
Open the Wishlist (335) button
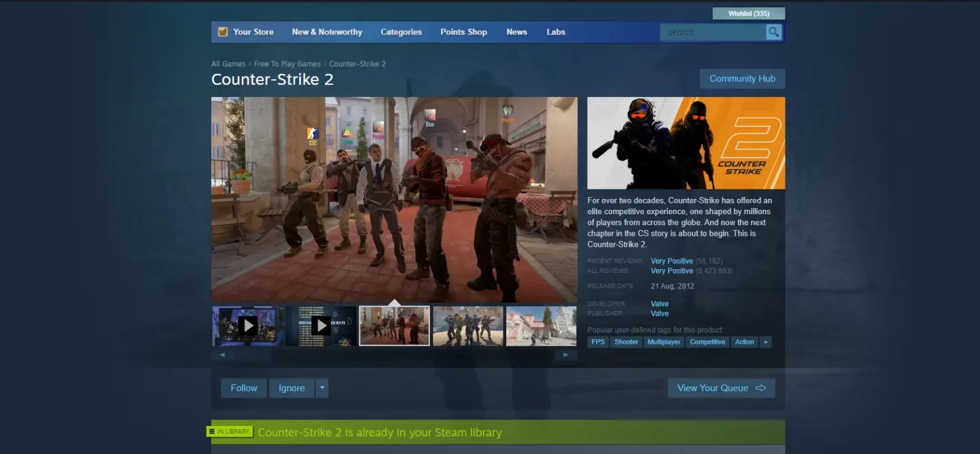coord(748,13)
